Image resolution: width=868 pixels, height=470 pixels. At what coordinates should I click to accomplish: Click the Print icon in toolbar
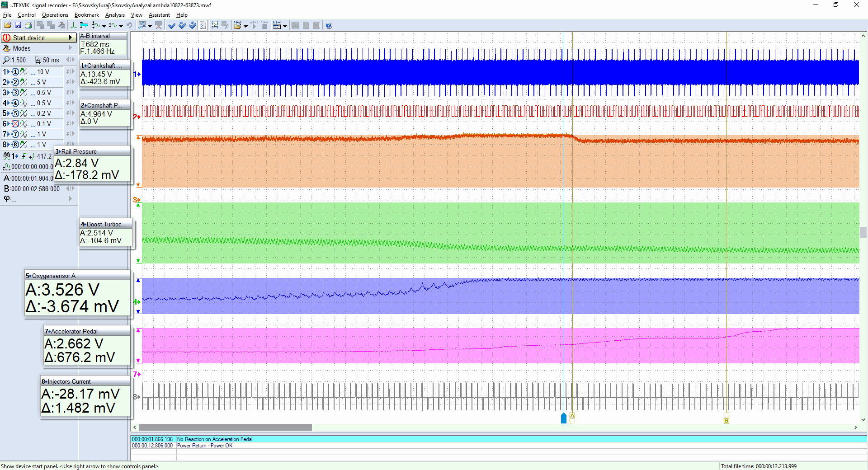pyautogui.click(x=28, y=26)
